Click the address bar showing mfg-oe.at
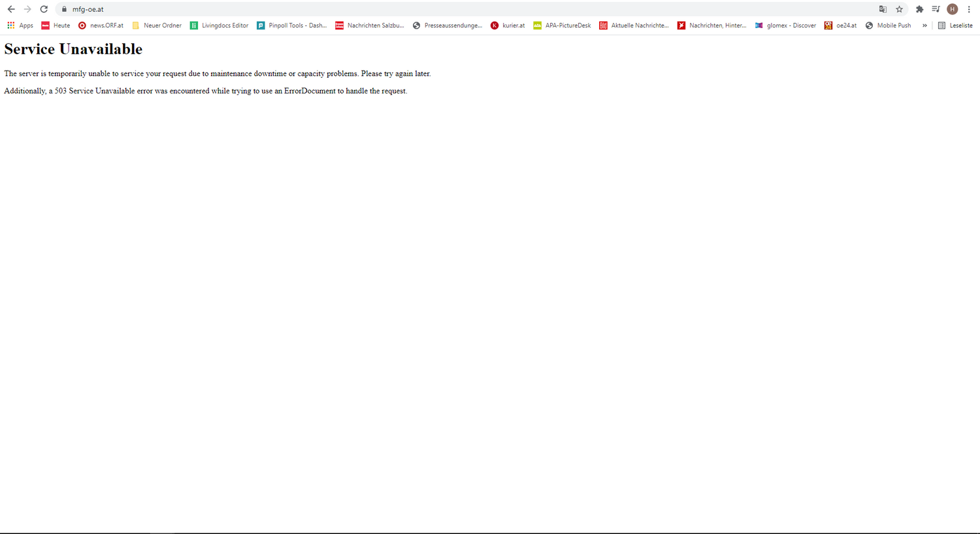980x534 pixels. (x=457, y=9)
